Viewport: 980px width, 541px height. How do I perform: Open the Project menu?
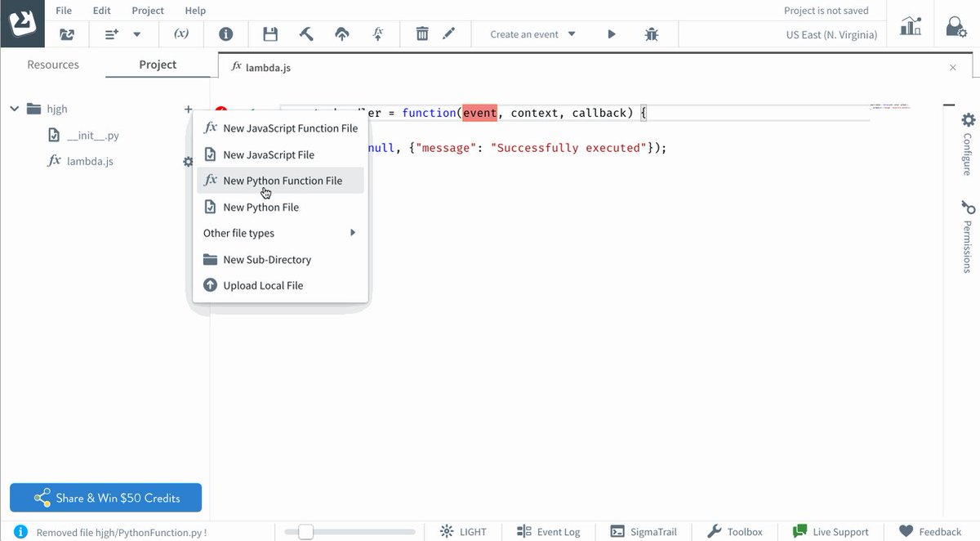pos(148,11)
